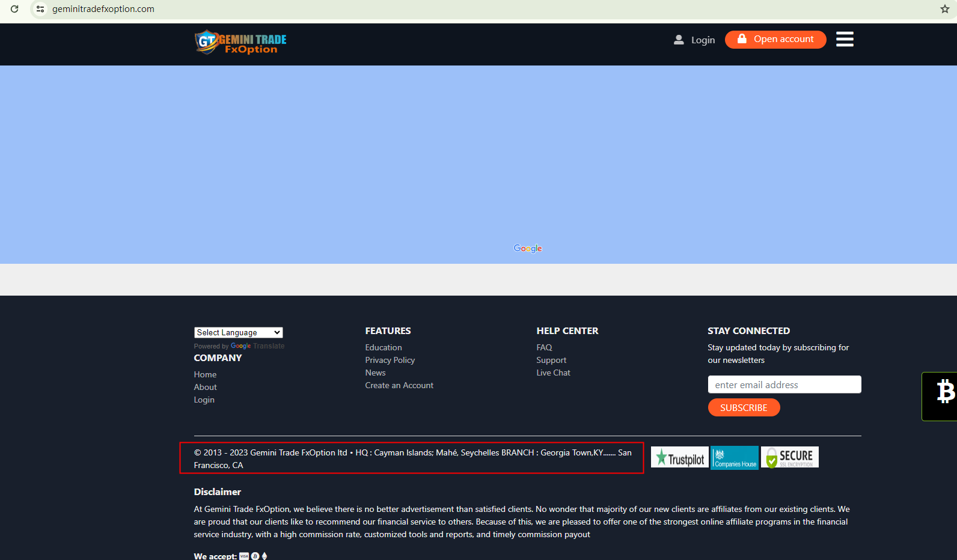Viewport: 957px width, 560px height.
Task: Open the Trustpilot badge
Action: (680, 458)
